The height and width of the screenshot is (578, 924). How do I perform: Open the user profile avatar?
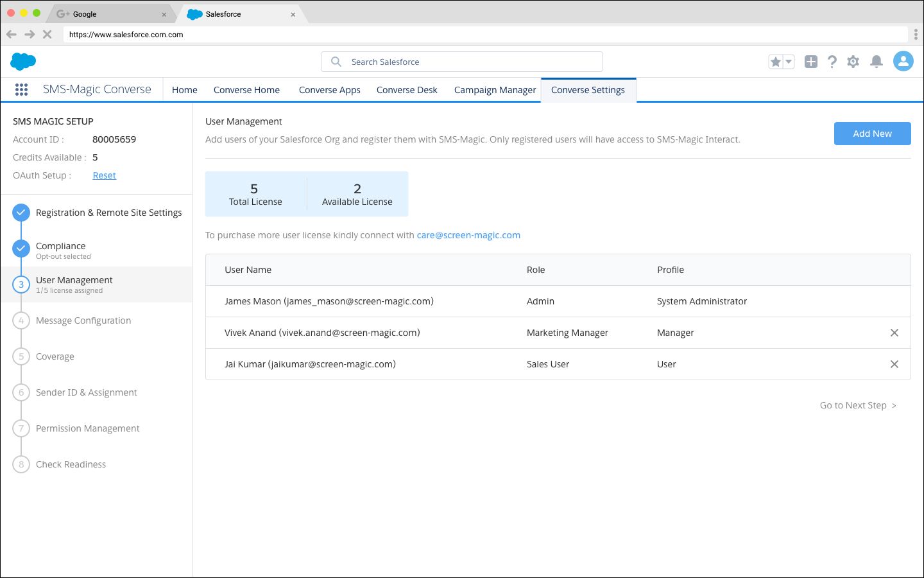[x=903, y=62]
